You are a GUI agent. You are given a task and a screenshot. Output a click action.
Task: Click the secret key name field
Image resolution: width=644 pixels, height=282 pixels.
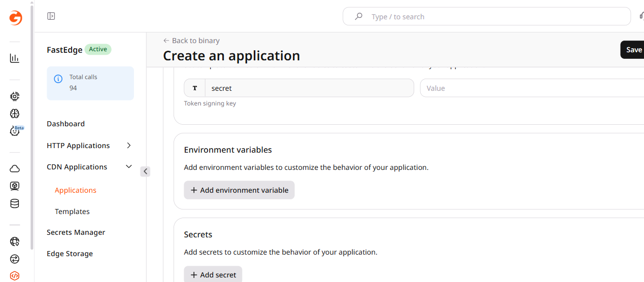click(309, 88)
